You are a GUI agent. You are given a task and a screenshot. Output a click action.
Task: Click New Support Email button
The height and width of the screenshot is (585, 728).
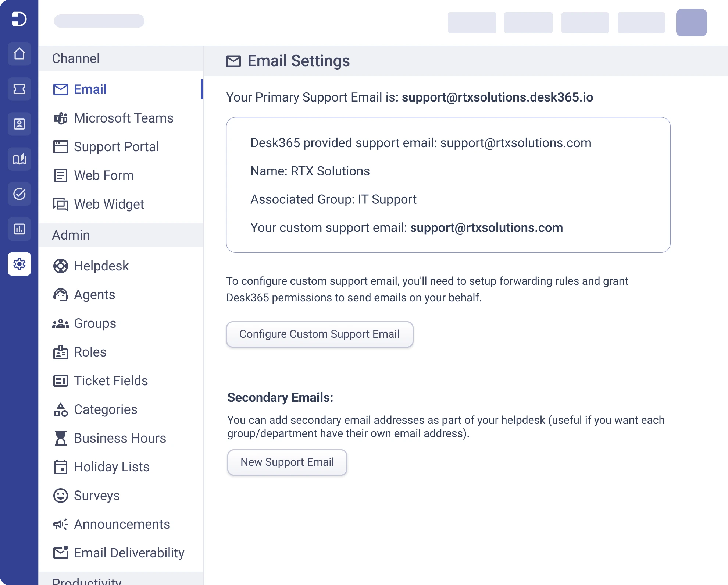[x=287, y=462]
